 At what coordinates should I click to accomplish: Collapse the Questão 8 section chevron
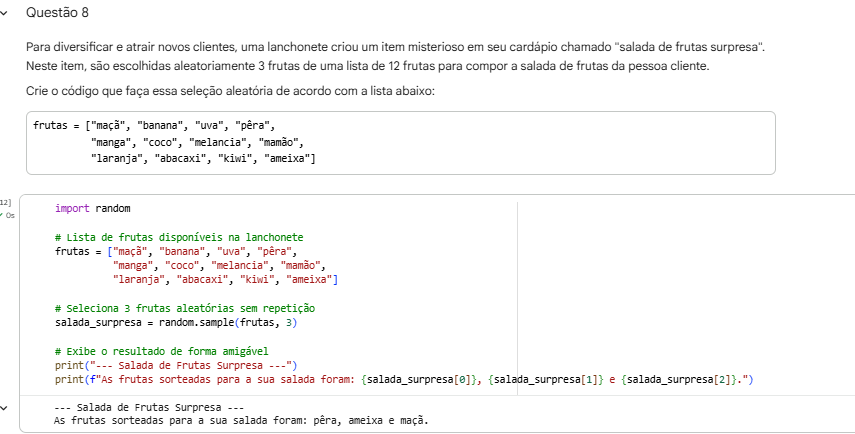click(x=4, y=13)
